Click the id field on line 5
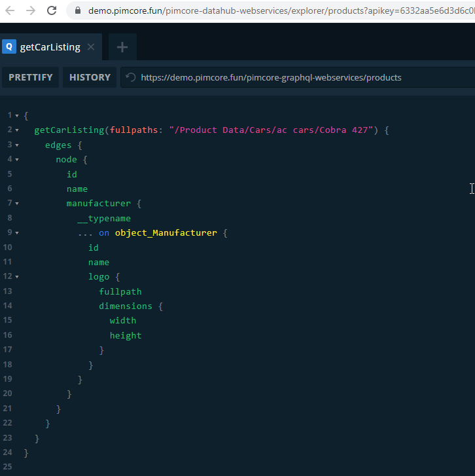The image size is (475, 476). click(x=72, y=174)
